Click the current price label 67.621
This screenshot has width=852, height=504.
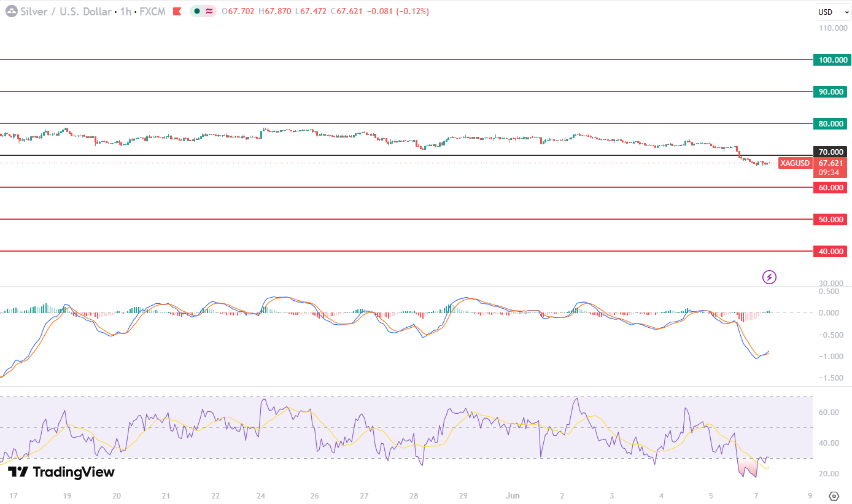(x=830, y=163)
